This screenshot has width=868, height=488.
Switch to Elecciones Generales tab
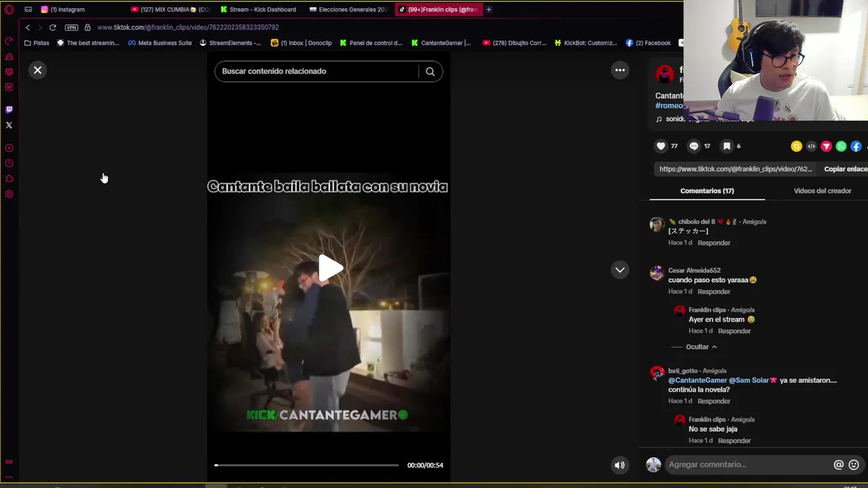pyautogui.click(x=348, y=9)
